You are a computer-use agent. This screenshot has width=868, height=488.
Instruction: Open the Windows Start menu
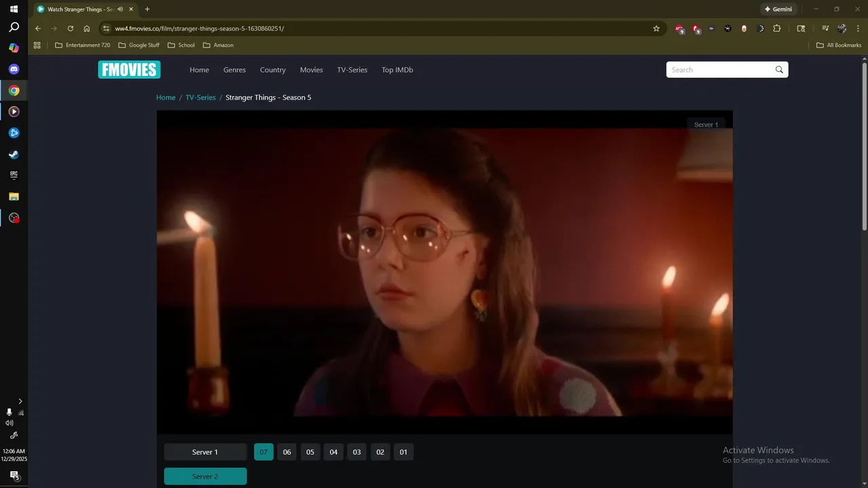coord(14,9)
